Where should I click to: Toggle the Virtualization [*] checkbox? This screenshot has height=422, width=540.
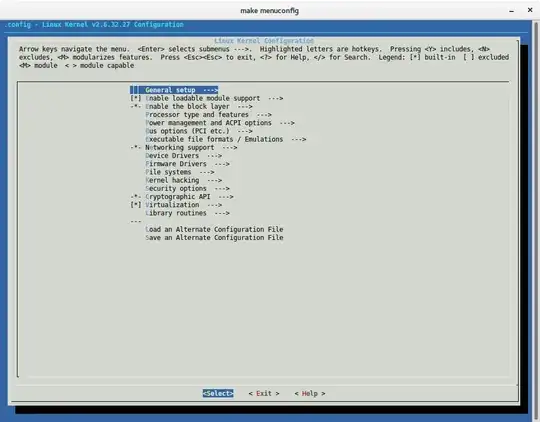pyautogui.click(x=136, y=205)
